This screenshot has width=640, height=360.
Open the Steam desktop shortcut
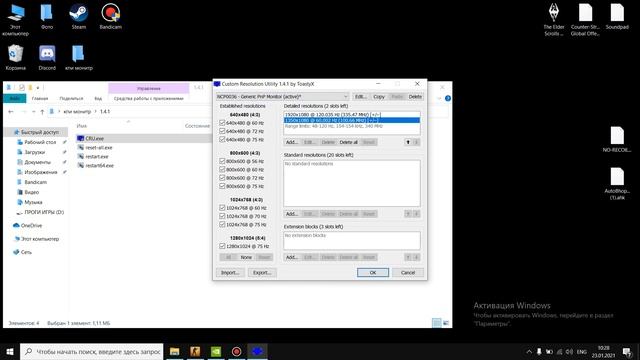click(x=78, y=16)
